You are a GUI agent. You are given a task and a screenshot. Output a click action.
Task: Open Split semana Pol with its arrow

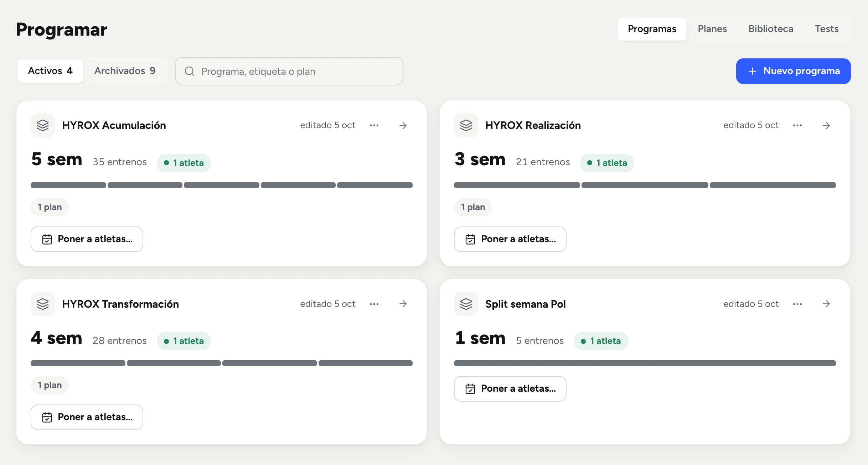coord(826,304)
